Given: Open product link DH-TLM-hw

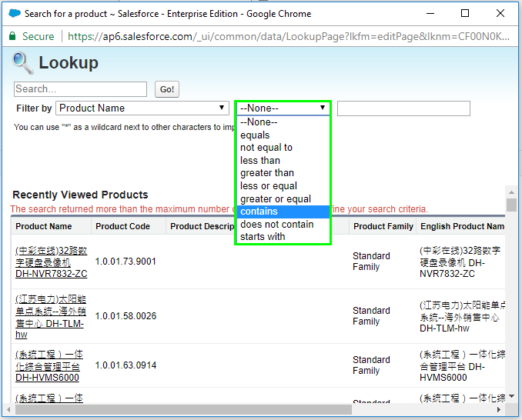Looking at the screenshot, I should pyautogui.click(x=51, y=317).
